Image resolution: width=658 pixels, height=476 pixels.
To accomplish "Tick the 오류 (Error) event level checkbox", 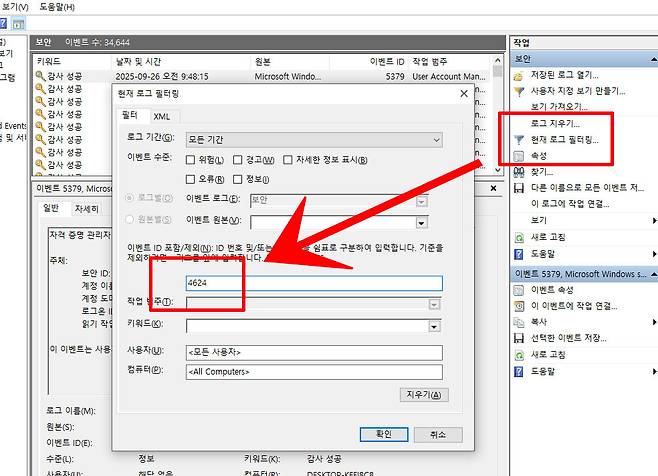I will coord(192,180).
